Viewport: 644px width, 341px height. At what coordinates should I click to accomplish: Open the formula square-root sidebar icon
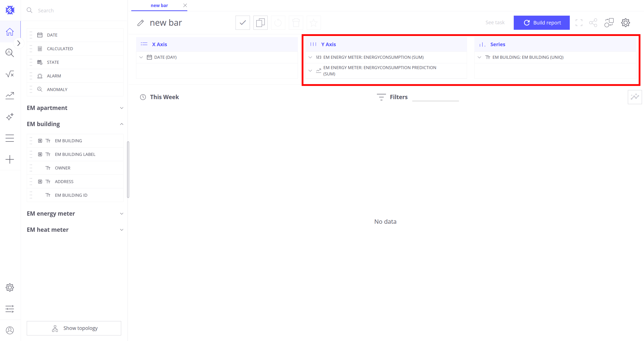[10, 74]
